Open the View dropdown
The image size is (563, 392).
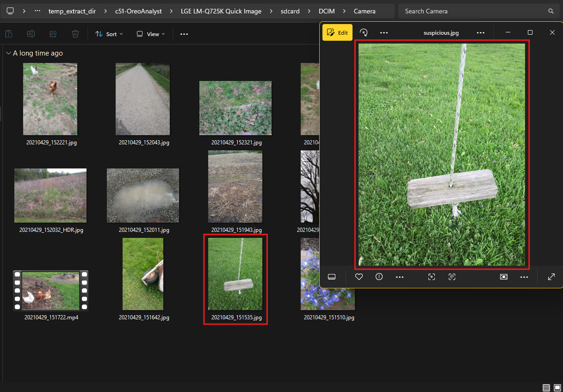pos(151,34)
